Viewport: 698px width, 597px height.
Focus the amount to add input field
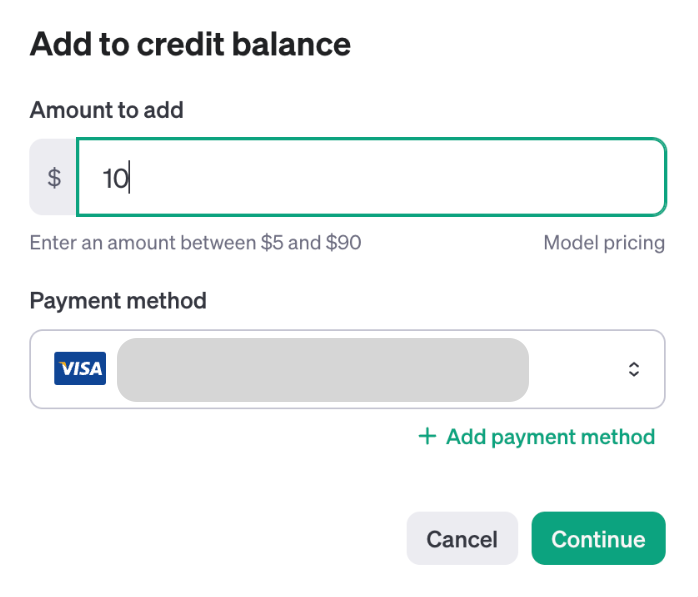tap(370, 178)
